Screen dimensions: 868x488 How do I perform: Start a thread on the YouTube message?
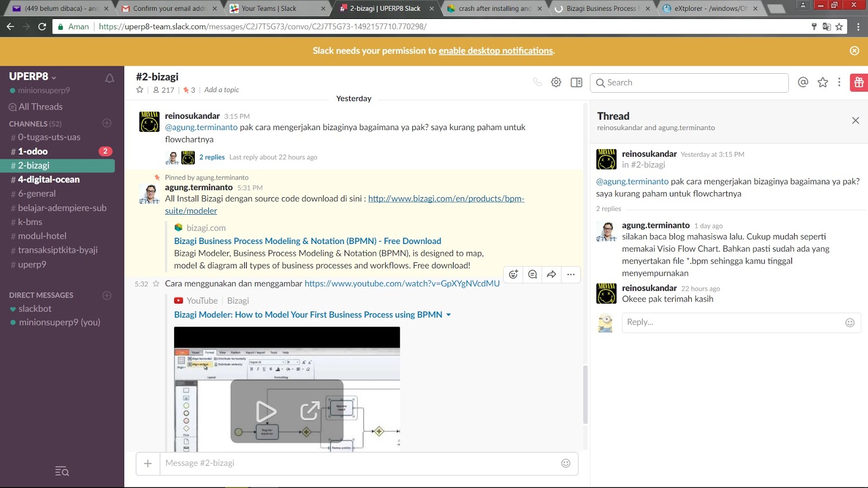coord(533,274)
